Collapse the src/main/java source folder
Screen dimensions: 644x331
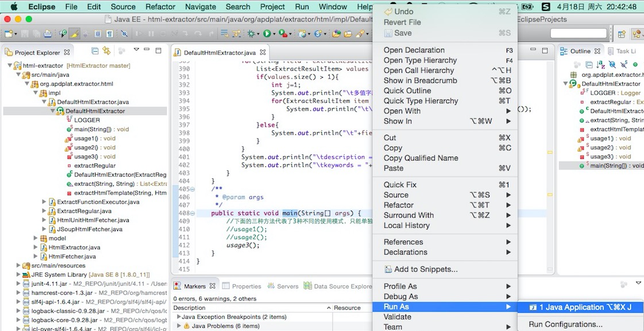[x=18, y=75]
